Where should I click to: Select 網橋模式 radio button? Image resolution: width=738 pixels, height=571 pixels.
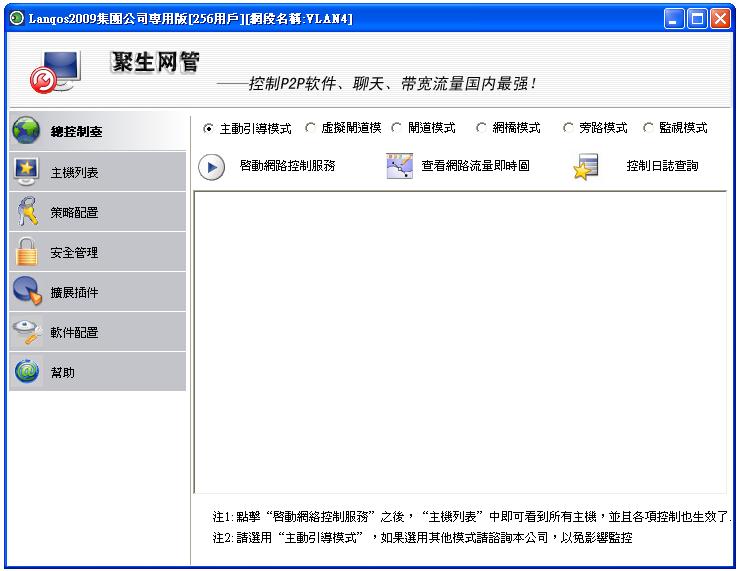tap(481, 128)
